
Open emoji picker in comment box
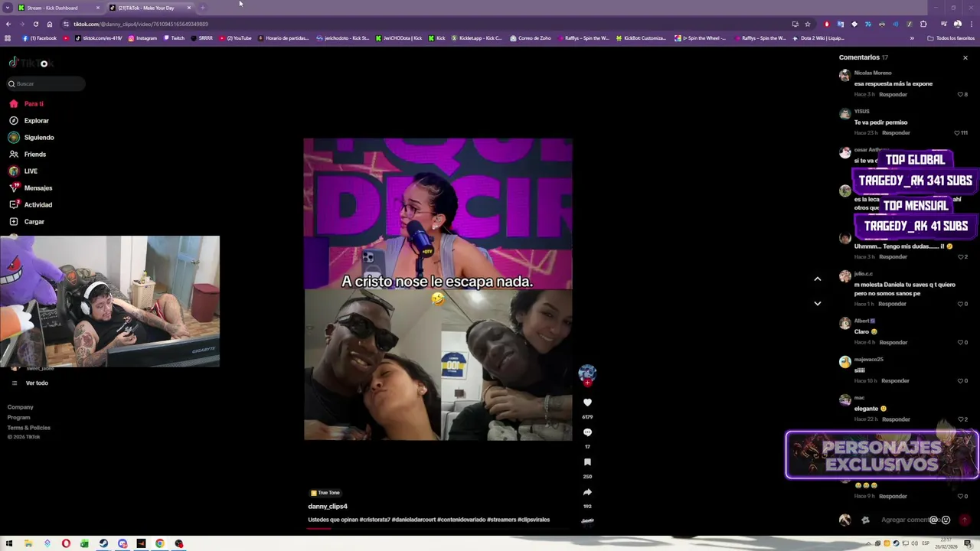point(946,520)
